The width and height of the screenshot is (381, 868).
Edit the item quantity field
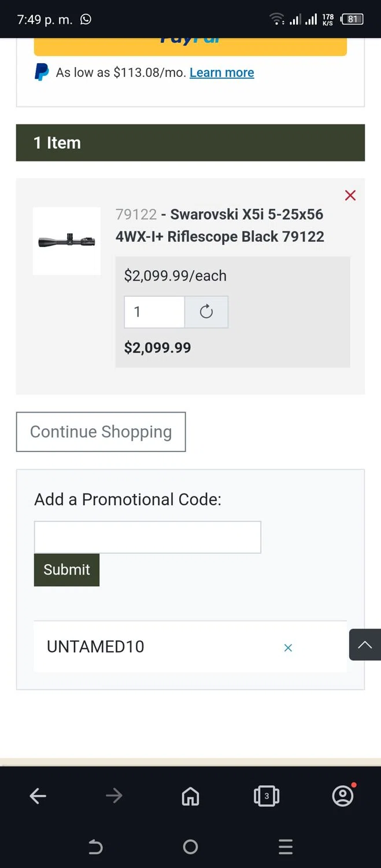pos(154,312)
